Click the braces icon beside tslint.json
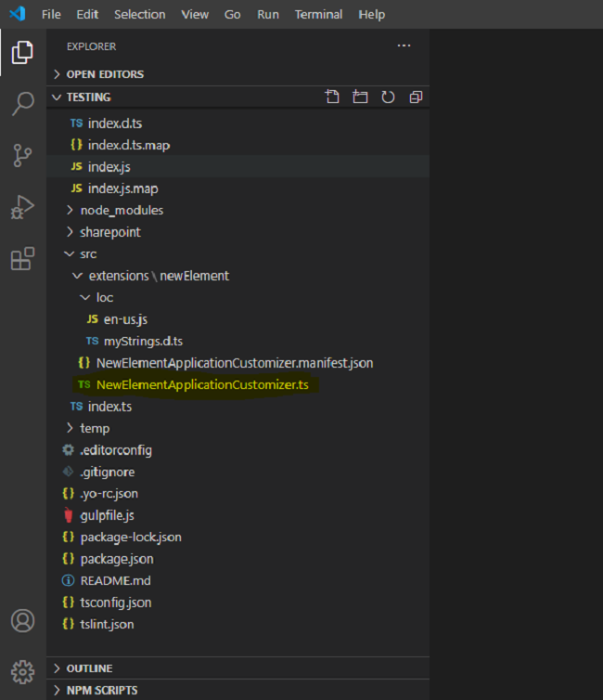Viewport: 603px width, 700px height. click(69, 624)
